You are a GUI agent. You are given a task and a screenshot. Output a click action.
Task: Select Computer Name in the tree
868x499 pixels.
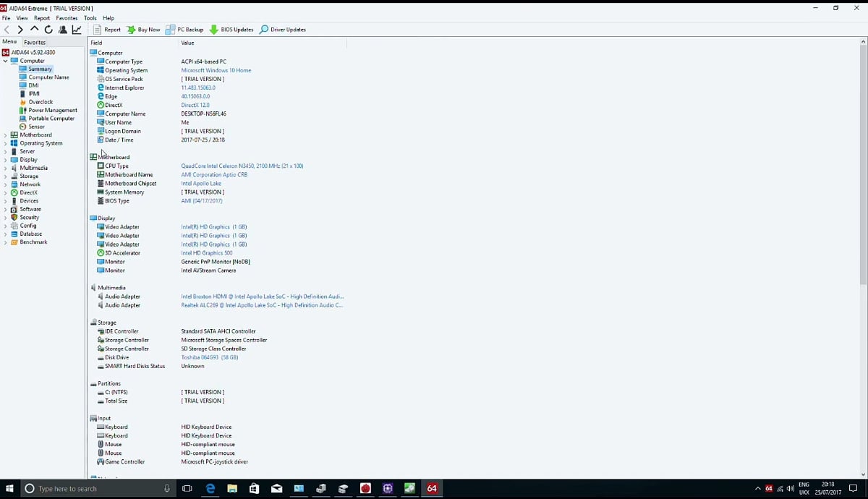(48, 77)
